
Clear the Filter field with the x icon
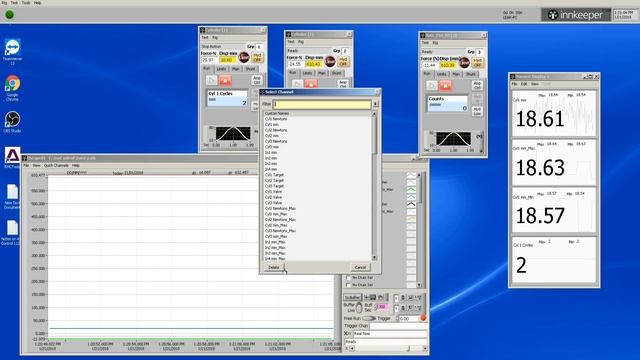pos(376,104)
